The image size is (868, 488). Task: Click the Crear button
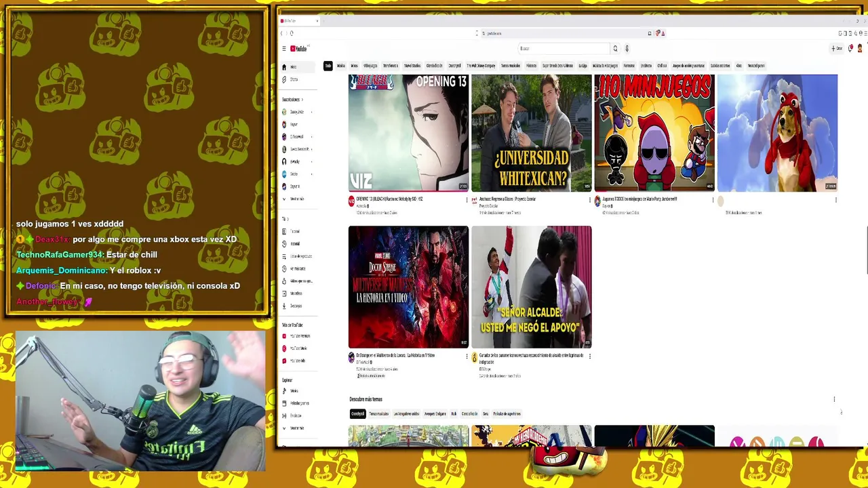click(x=837, y=49)
